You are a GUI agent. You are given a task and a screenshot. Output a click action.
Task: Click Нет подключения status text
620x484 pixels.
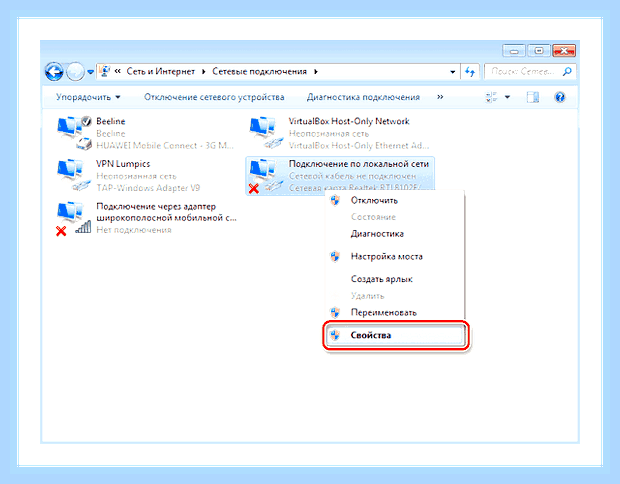(x=134, y=230)
